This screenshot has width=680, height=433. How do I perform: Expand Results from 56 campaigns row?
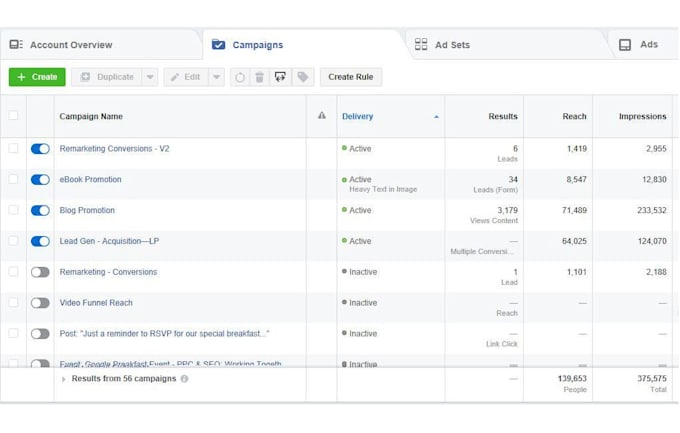coord(64,379)
